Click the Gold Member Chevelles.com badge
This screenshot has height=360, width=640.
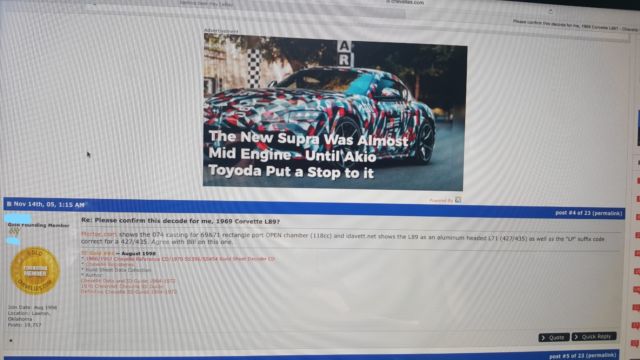[x=35, y=271]
